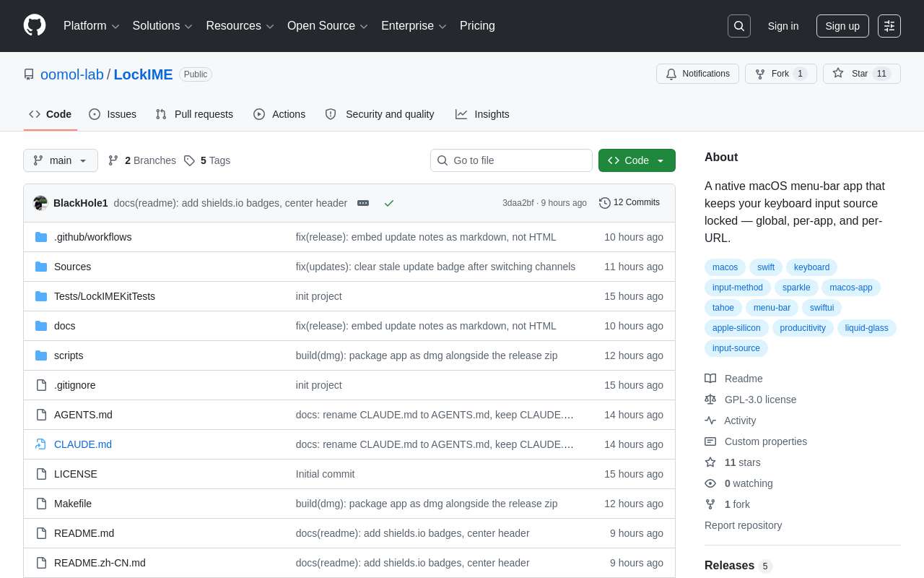Click the file icon for LICENSE
924x578 pixels.
coord(41,474)
